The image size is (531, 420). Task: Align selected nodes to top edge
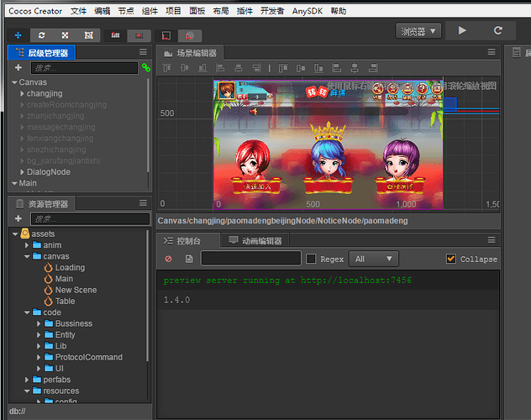pyautogui.click(x=167, y=68)
